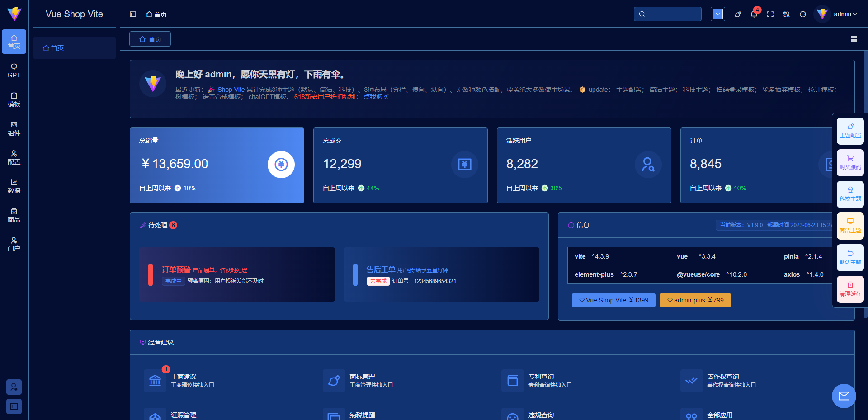Open the notification bell with badge 4

tap(754, 14)
